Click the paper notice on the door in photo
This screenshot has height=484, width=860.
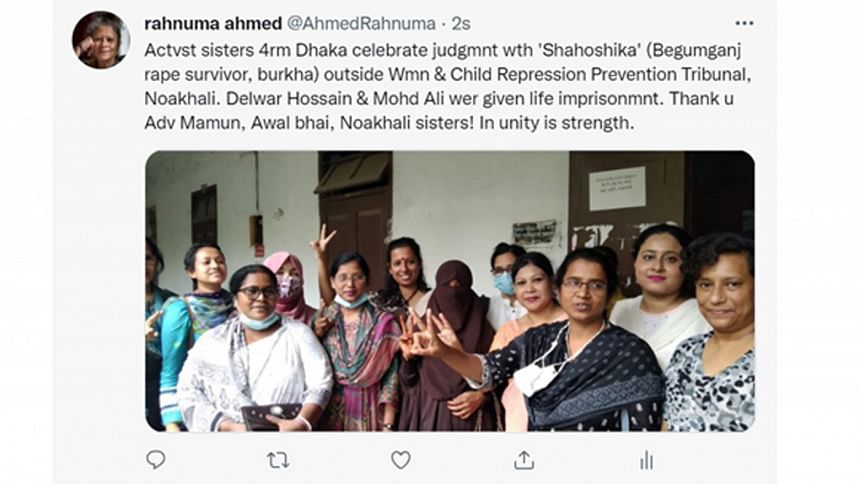pos(617,189)
